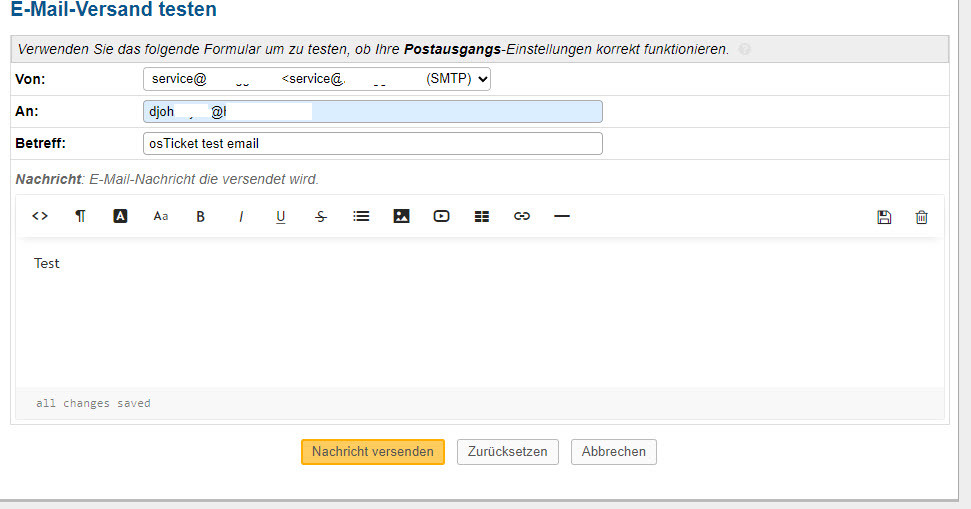
Task: Insert a hyperlink
Action: click(x=521, y=216)
